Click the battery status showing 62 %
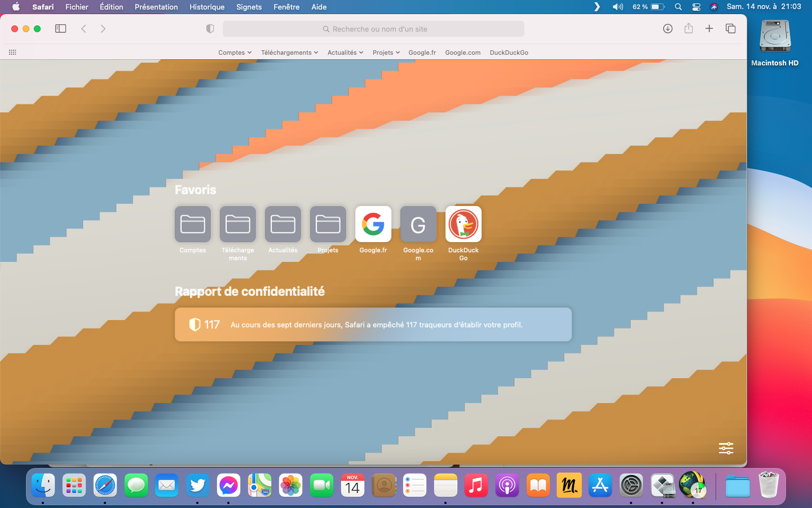 click(x=648, y=7)
